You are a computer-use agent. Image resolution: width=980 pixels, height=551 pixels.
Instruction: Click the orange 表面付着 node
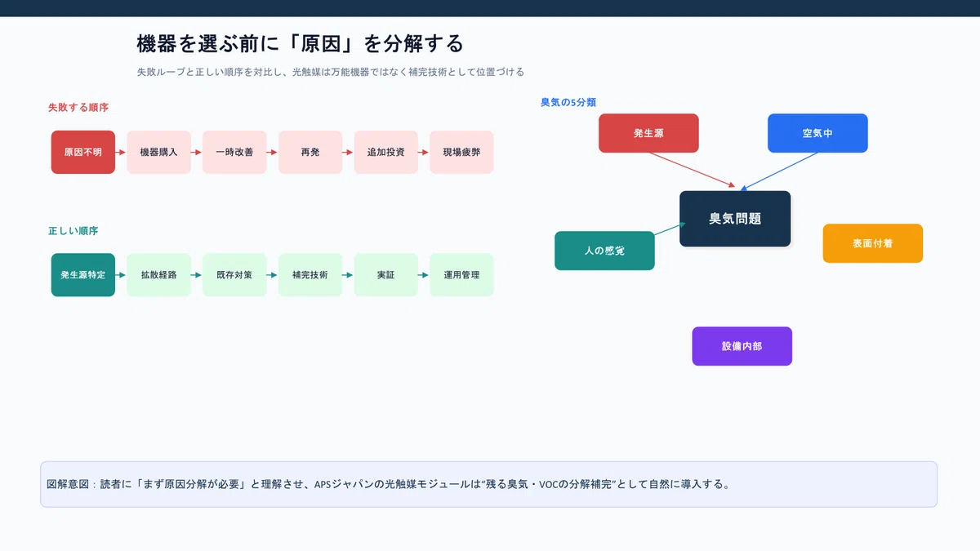[873, 243]
